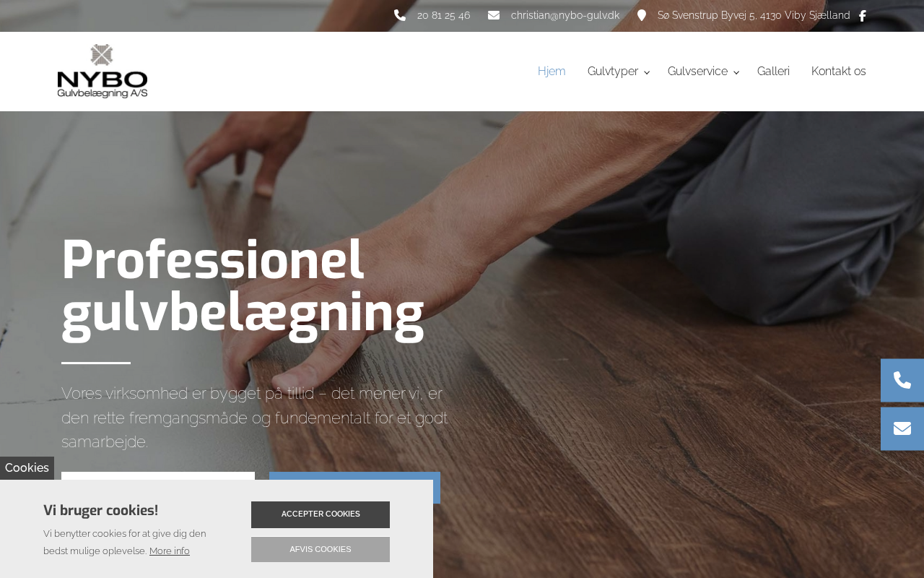924x578 pixels.
Task: Click the envelope icon beside the email address
Action: pyautogui.click(x=494, y=15)
